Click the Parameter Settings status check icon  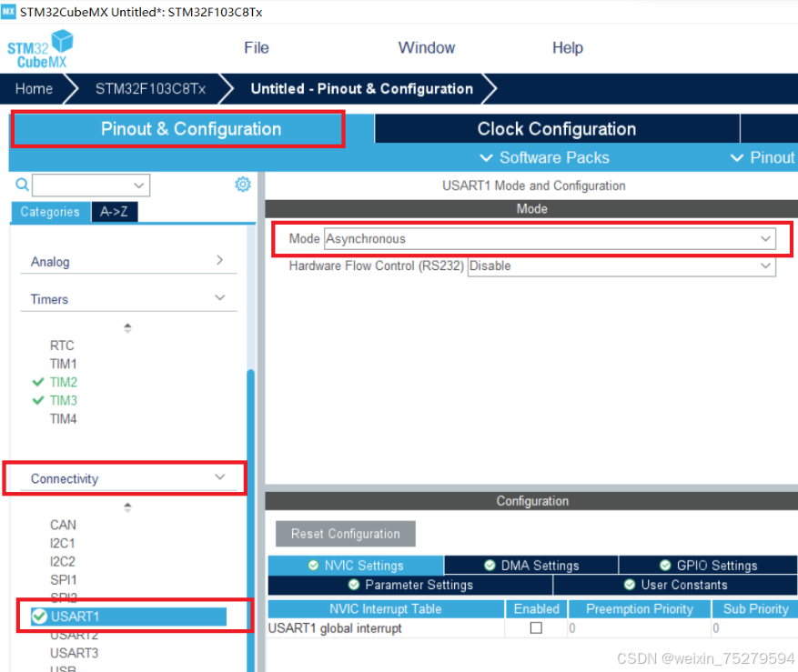354,585
